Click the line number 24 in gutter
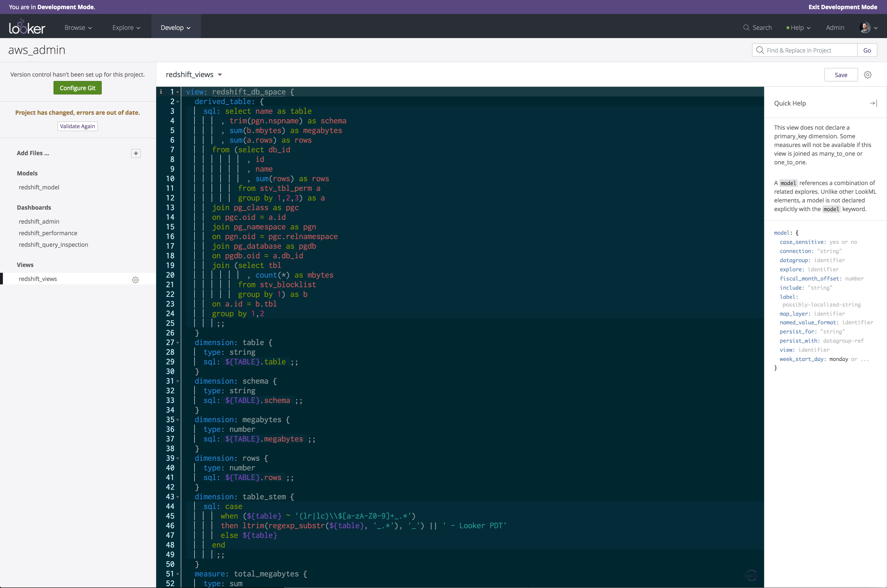Screen dimensions: 887x588 170,314
